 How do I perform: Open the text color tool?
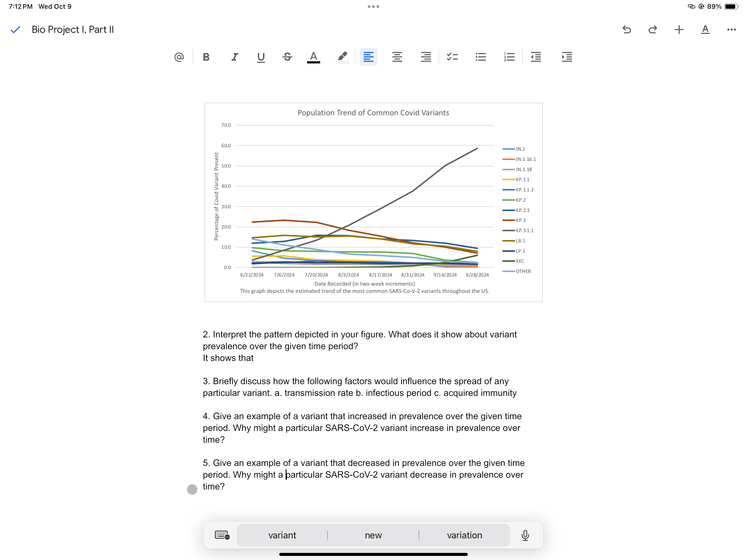(x=313, y=57)
